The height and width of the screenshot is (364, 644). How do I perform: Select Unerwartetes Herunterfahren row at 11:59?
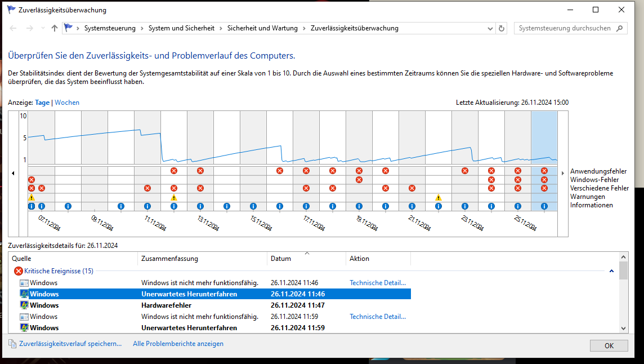[x=215, y=328]
